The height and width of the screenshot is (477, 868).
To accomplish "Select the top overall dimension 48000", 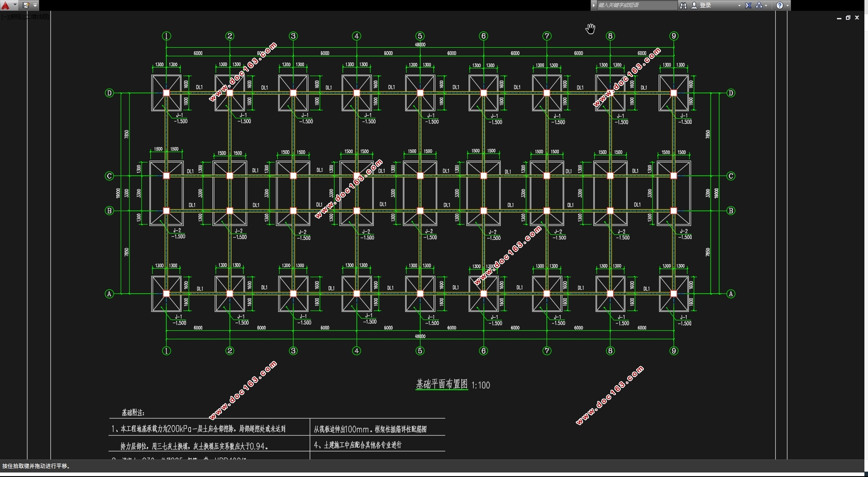I will click(x=420, y=45).
